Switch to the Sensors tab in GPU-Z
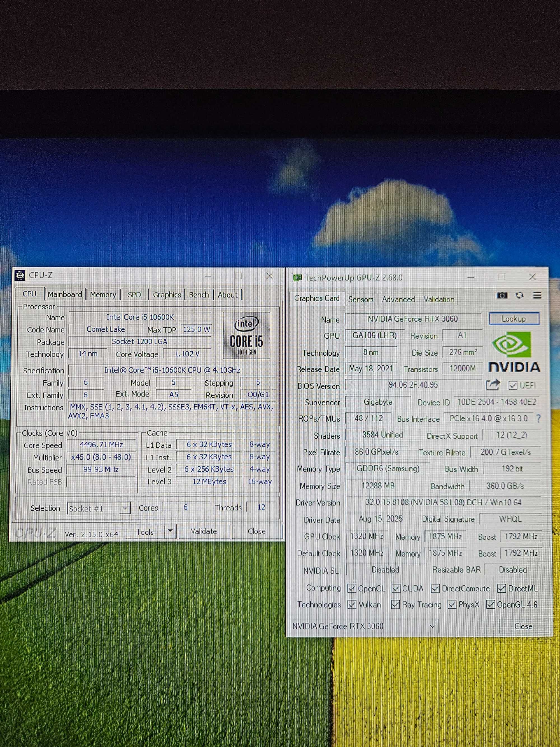 pos(361,299)
